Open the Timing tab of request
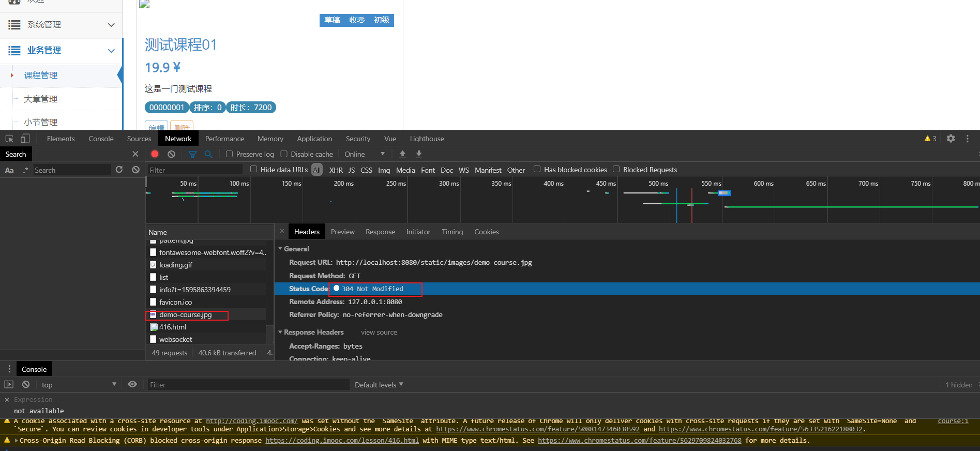The width and height of the screenshot is (980, 451). (x=453, y=232)
